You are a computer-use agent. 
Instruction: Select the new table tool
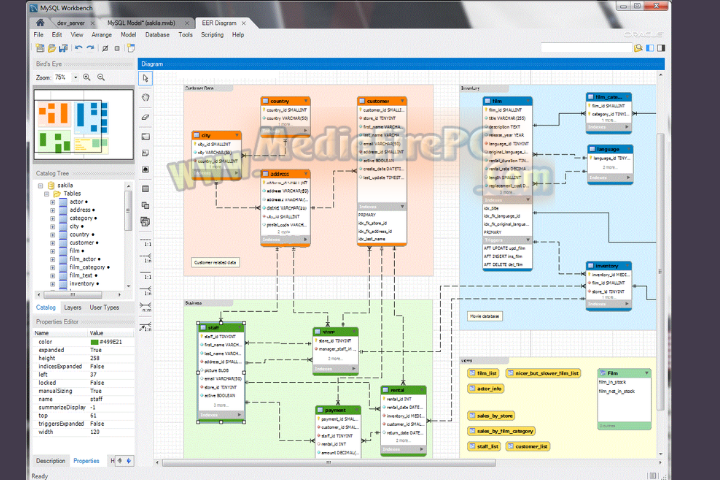click(x=146, y=189)
